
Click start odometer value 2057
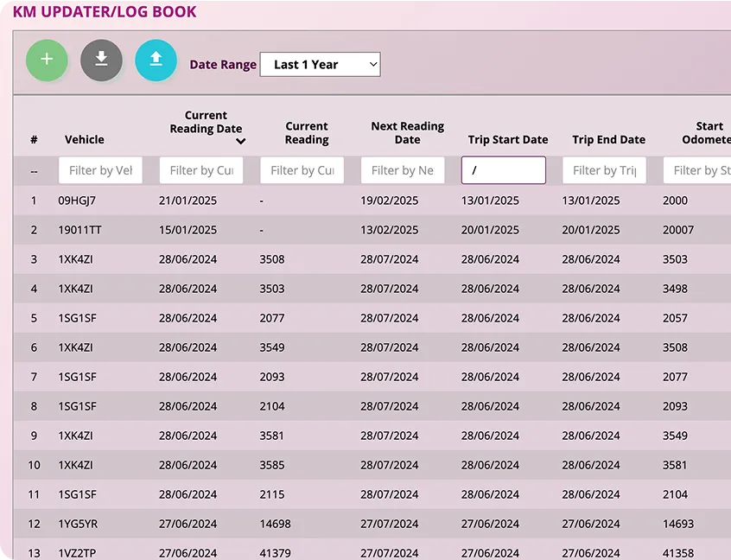click(x=675, y=318)
